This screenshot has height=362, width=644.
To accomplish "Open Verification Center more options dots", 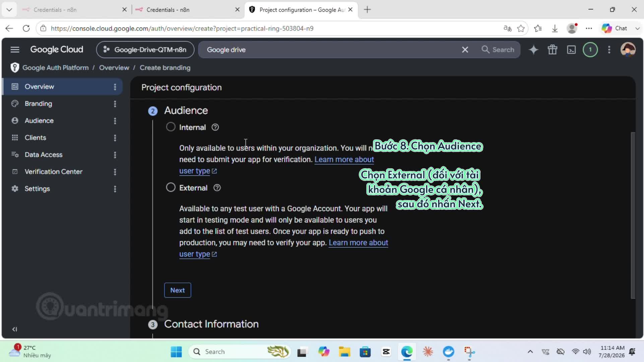I will [x=115, y=172].
